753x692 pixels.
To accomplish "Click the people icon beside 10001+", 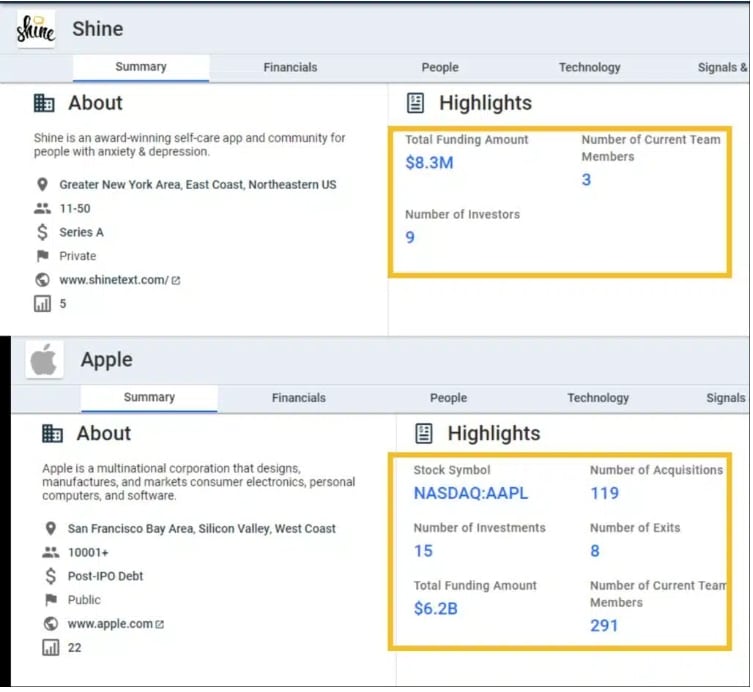I will [x=50, y=552].
